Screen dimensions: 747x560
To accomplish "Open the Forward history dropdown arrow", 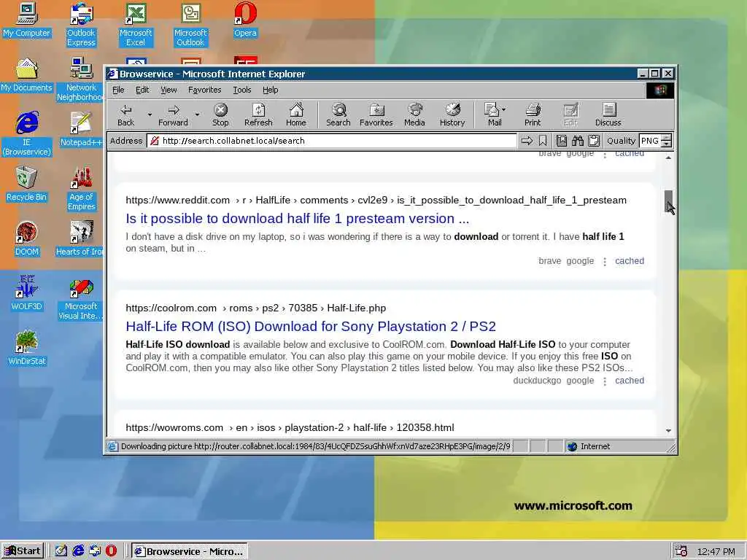I will [197, 115].
